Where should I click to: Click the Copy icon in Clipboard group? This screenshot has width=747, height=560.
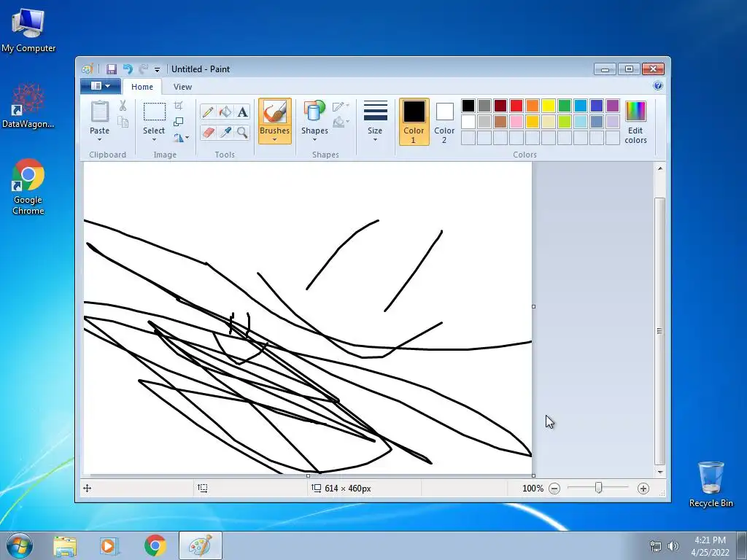tap(123, 122)
